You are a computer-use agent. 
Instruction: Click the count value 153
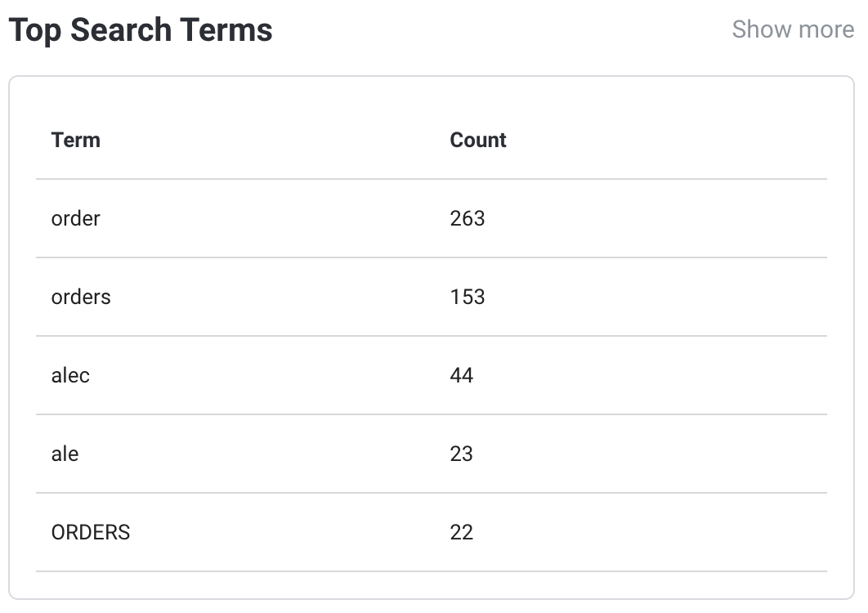(x=468, y=297)
